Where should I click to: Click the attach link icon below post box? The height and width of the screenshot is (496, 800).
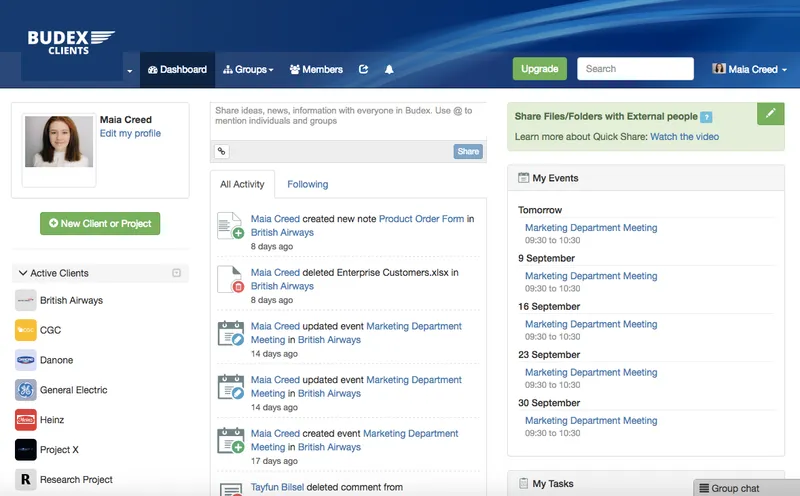221,151
